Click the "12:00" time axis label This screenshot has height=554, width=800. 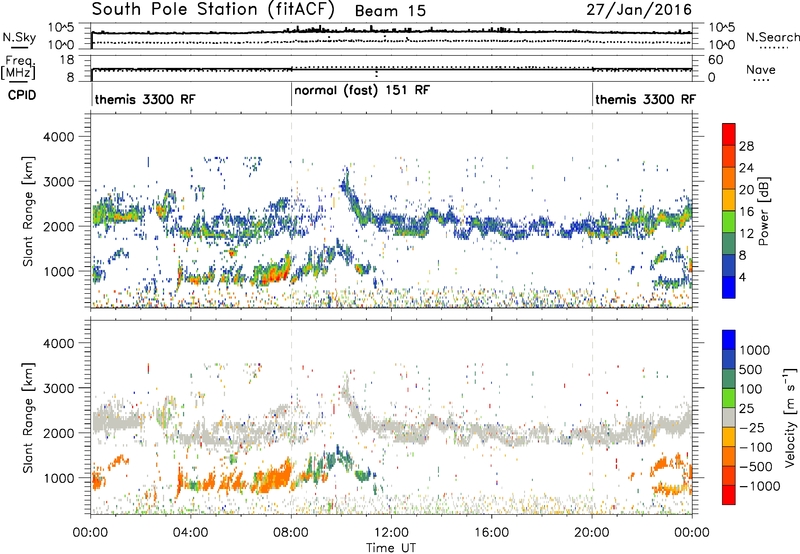click(x=391, y=533)
